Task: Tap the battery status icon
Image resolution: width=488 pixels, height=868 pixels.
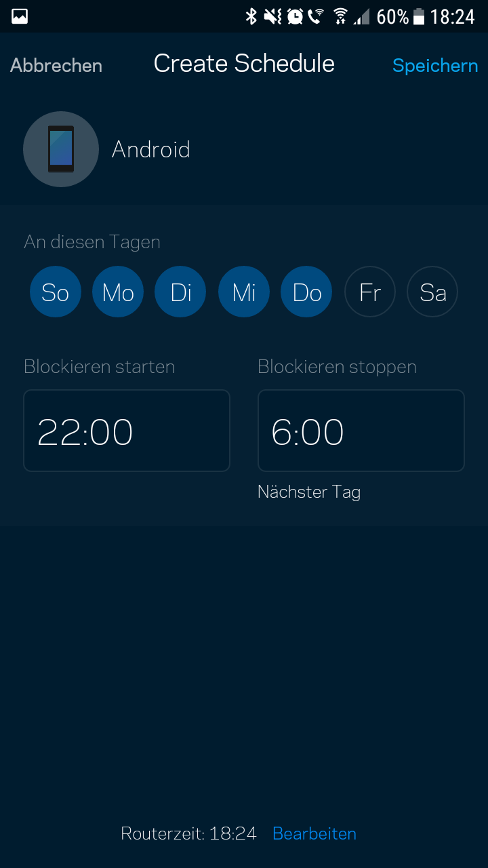Action: click(419, 16)
